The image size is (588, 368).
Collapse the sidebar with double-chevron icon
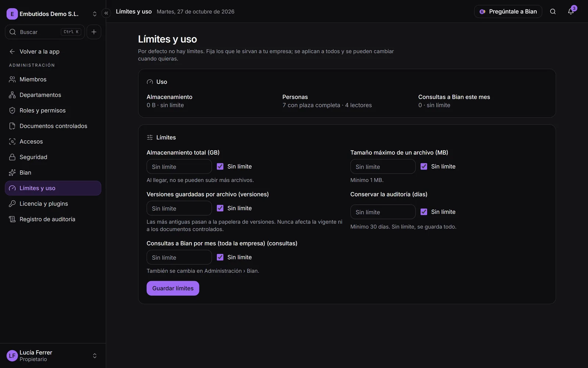[106, 13]
